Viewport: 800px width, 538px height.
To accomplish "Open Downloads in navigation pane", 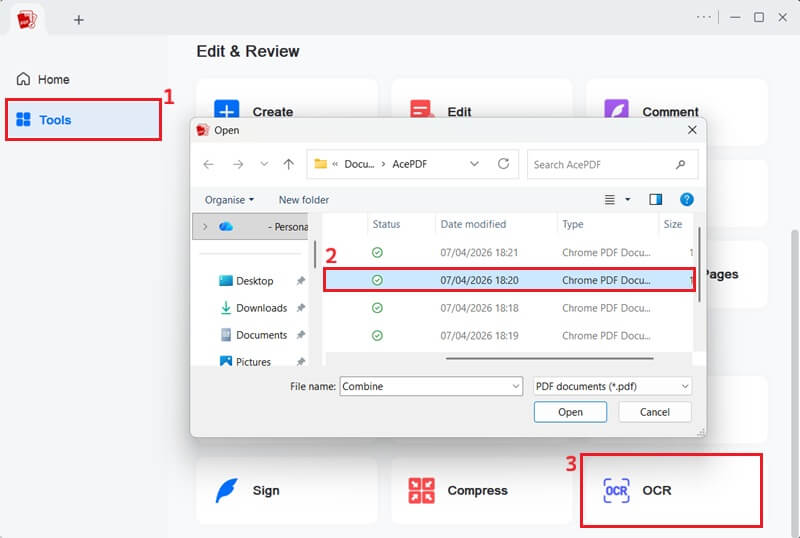I will click(x=254, y=308).
